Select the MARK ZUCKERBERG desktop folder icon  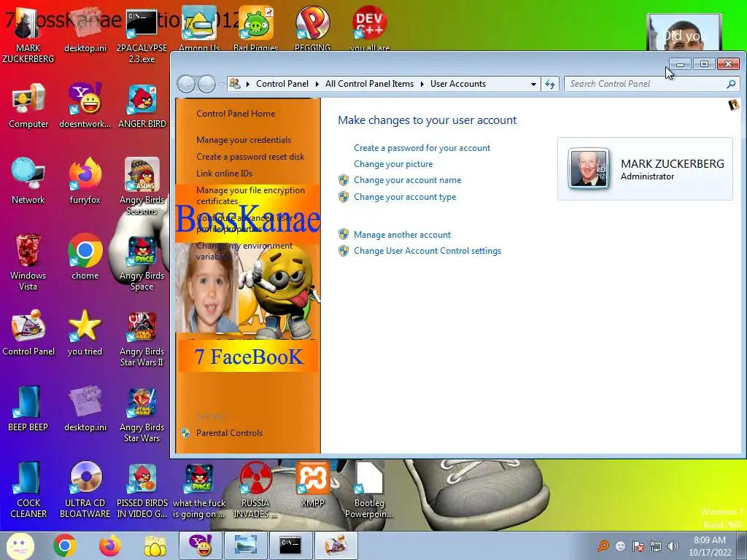pyautogui.click(x=28, y=35)
